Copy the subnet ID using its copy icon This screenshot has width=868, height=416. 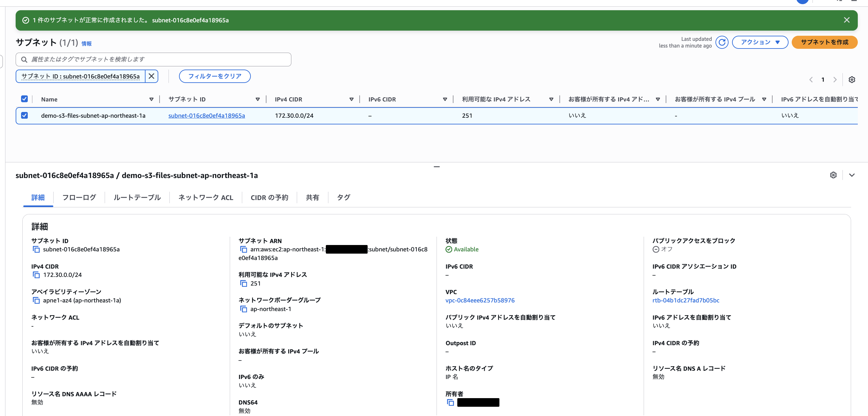coord(36,249)
